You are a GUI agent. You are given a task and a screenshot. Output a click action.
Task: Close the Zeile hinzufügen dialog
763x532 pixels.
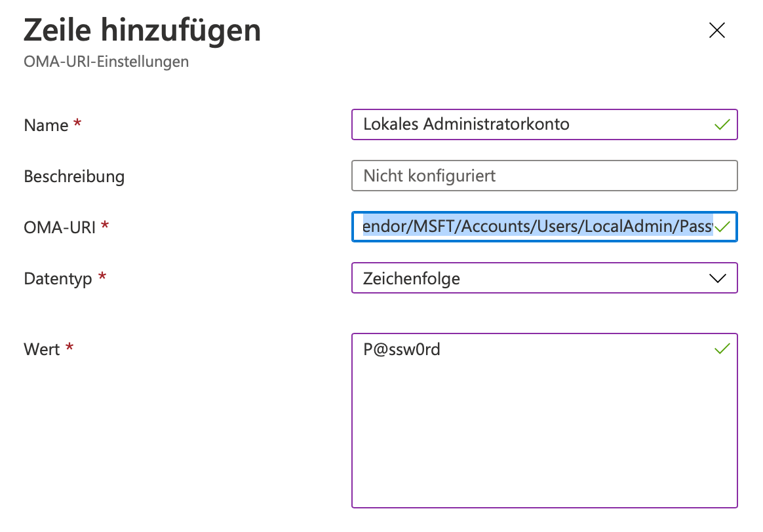[x=717, y=30]
